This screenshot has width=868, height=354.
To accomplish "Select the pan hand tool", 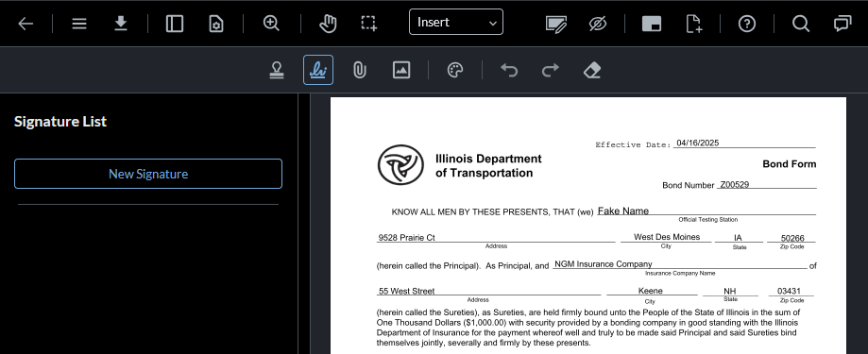I will [x=328, y=24].
